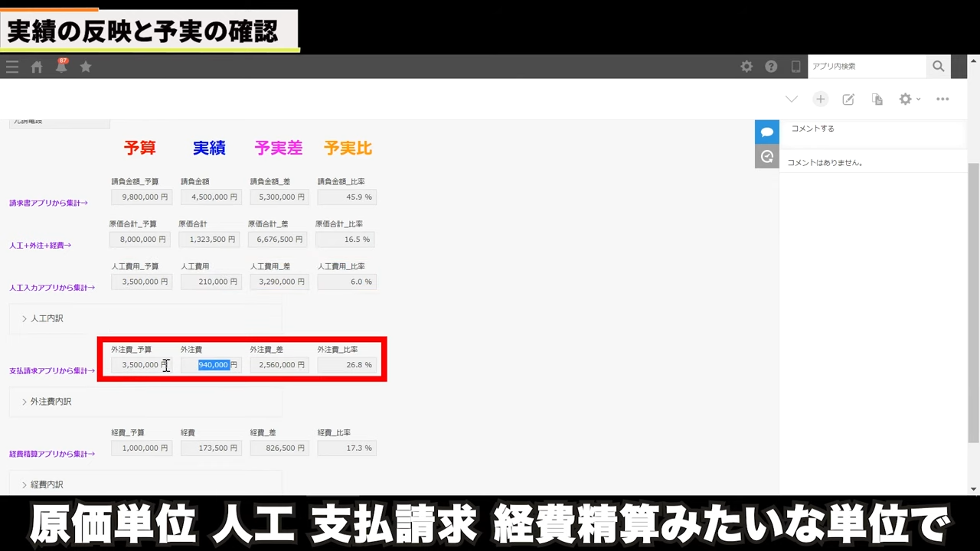Edit this record with pencil icon

(x=848, y=99)
